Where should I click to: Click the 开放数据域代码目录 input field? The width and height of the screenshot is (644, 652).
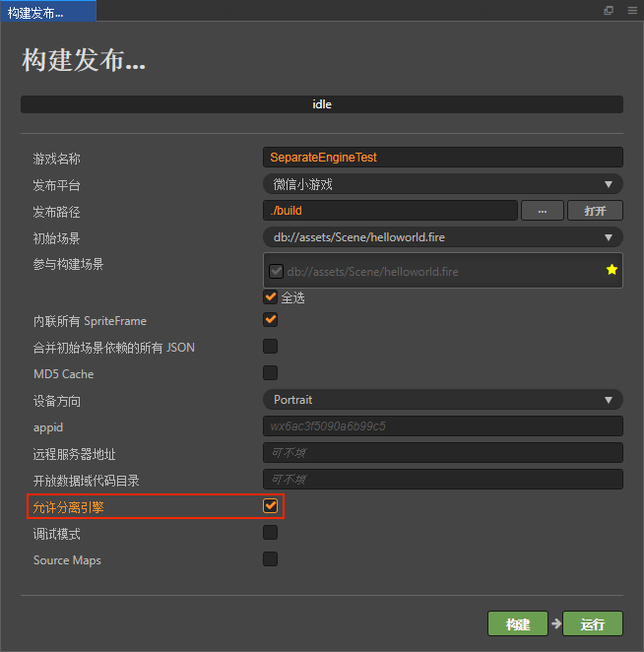pos(443,480)
